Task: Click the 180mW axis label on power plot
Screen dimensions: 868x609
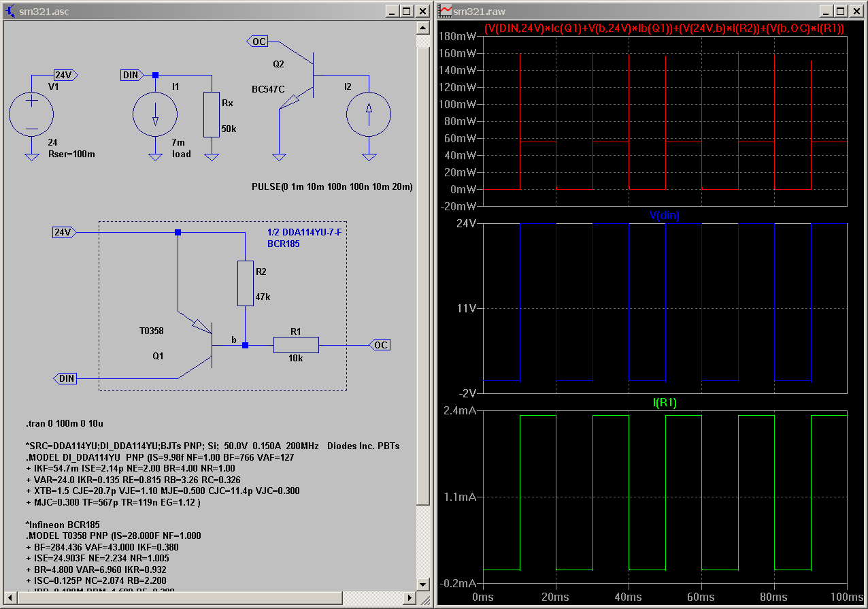Action: point(459,36)
